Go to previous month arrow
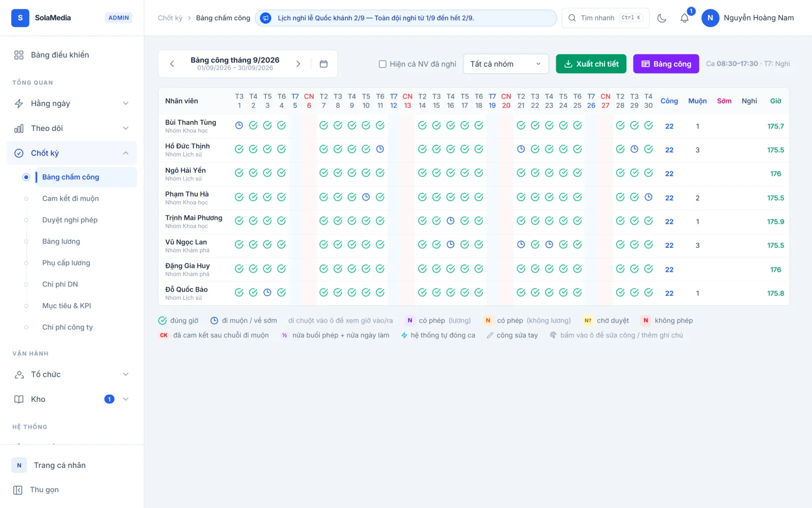This screenshot has width=812, height=508. [172, 64]
